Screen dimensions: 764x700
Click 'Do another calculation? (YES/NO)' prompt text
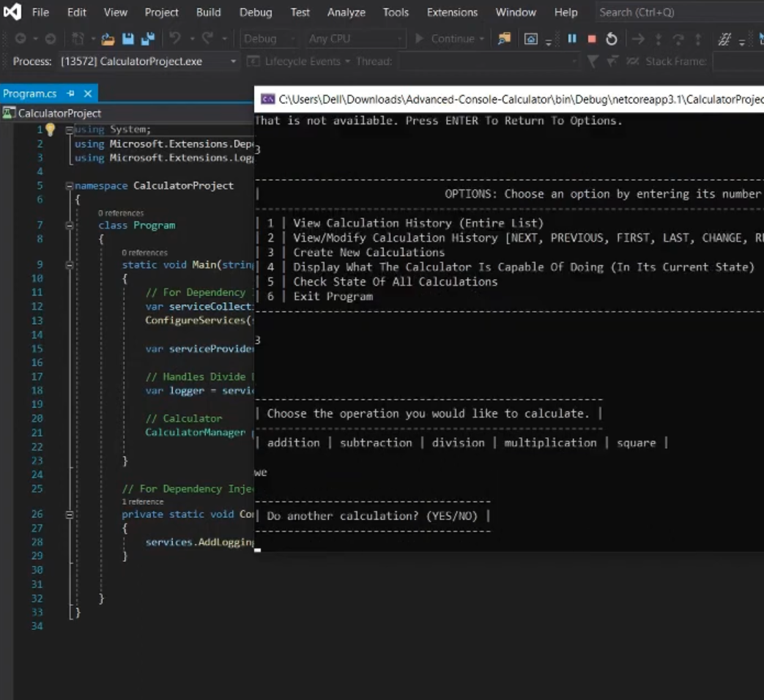click(372, 516)
